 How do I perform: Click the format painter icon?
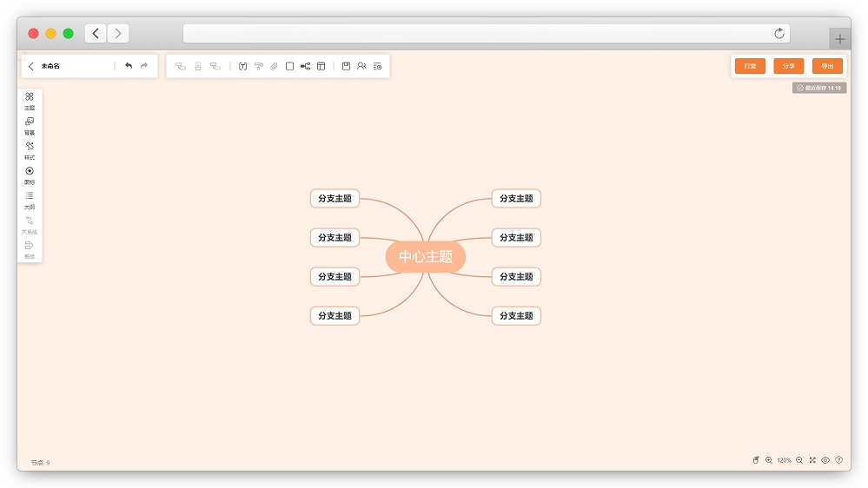pos(258,66)
